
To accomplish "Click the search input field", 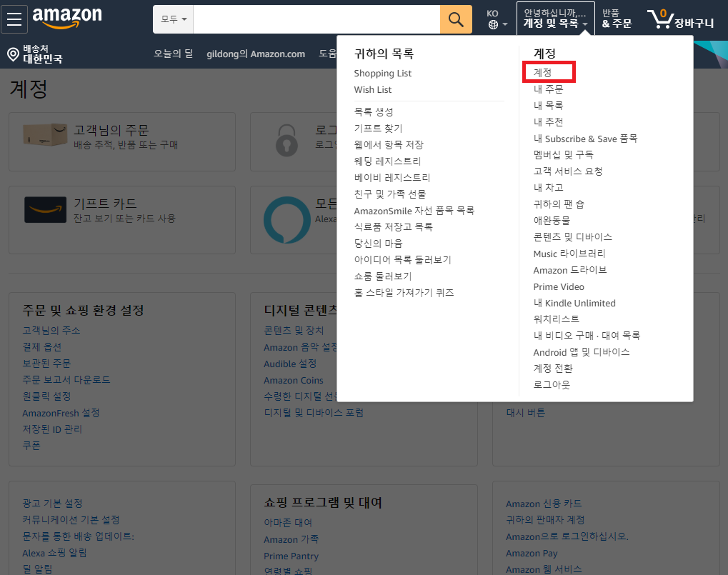I will coord(316,19).
